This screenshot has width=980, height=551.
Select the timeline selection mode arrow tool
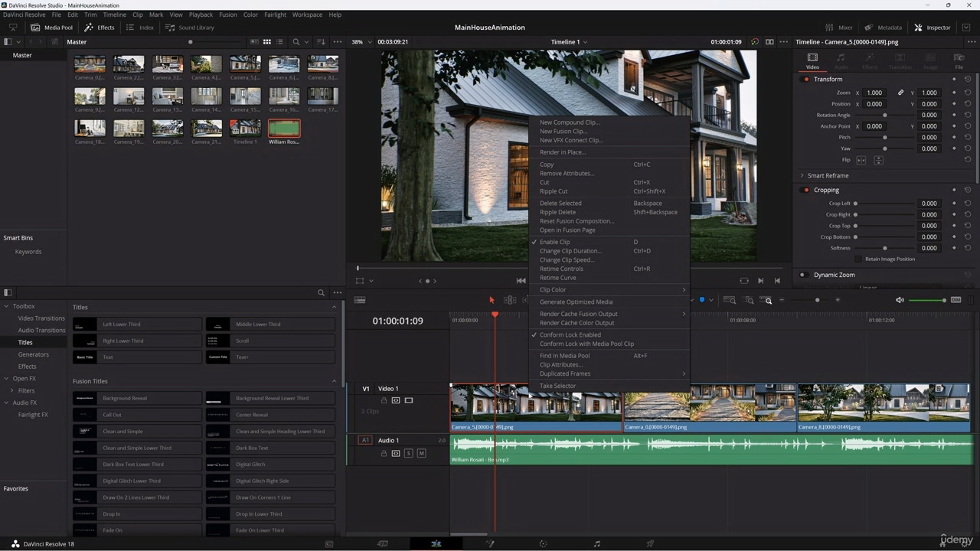coord(492,301)
